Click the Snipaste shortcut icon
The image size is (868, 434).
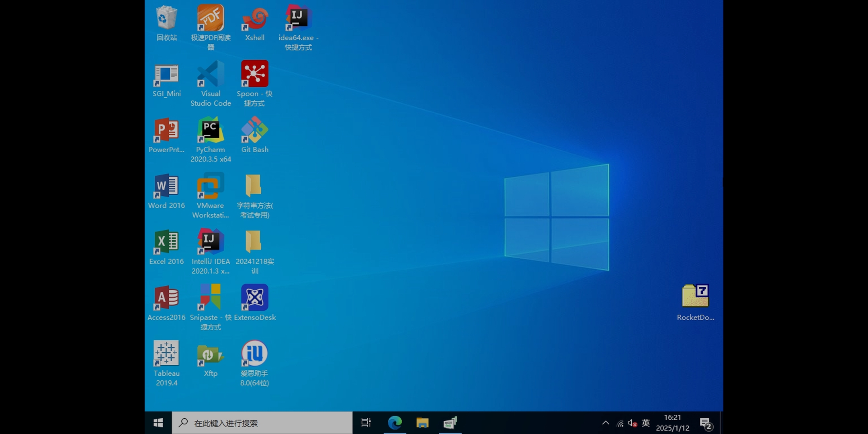pos(211,298)
